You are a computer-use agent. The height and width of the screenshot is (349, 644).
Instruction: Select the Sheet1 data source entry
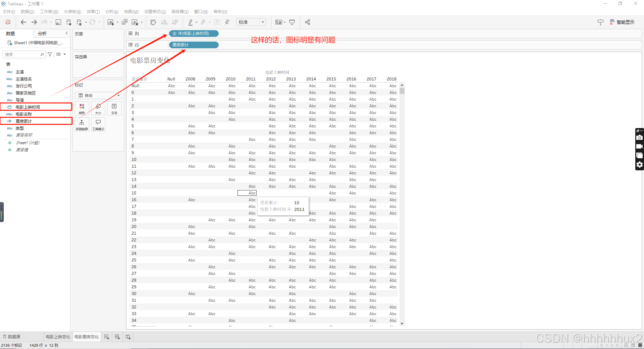coord(36,43)
